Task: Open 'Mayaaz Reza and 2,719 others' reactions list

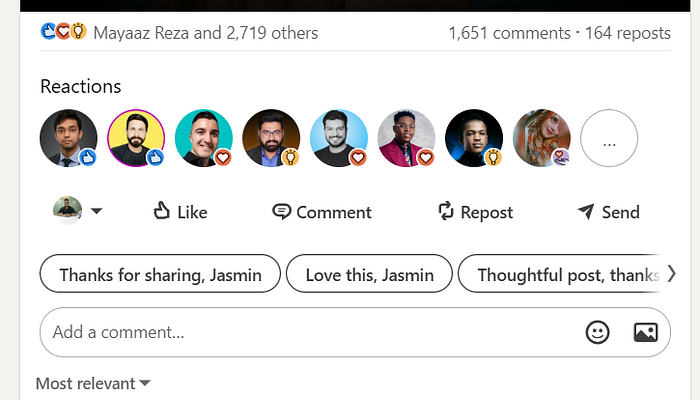Action: click(205, 33)
